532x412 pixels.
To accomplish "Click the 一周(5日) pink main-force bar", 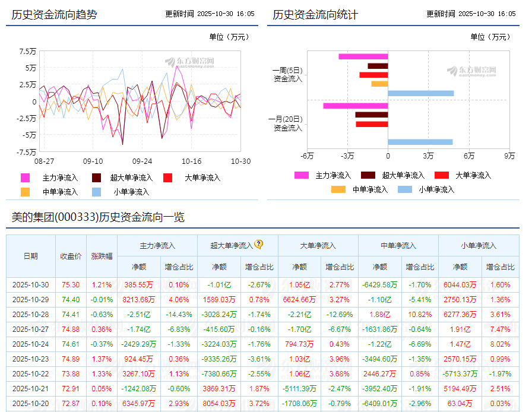I will point(363,56).
